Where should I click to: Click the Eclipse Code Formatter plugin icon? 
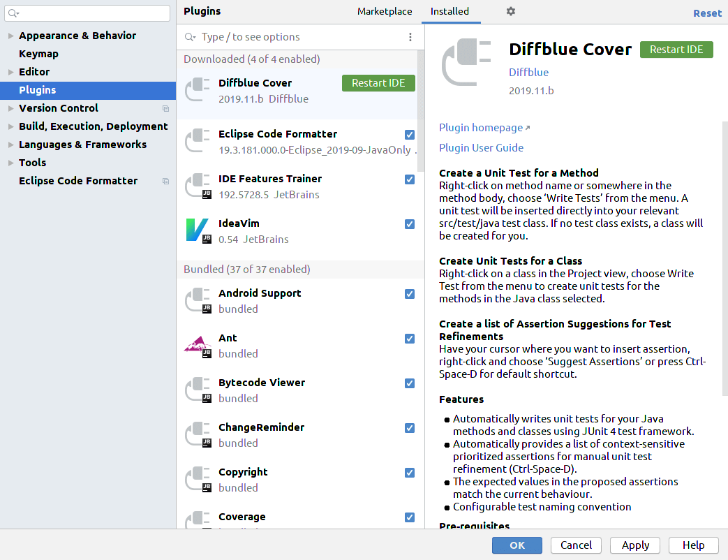point(198,140)
